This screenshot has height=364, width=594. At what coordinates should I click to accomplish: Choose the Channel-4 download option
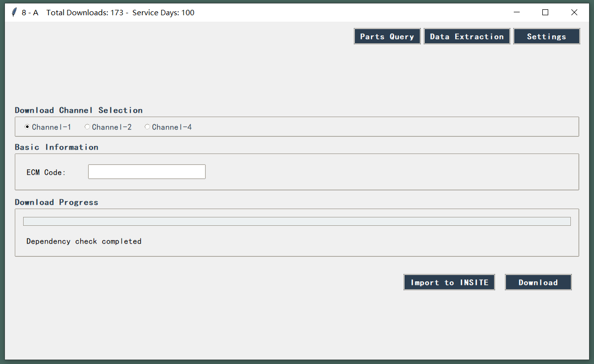[x=148, y=127]
